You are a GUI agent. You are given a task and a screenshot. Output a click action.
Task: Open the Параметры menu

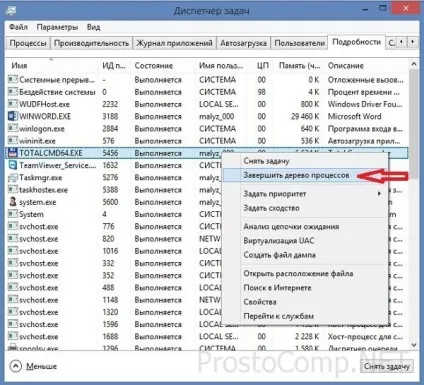(x=57, y=27)
